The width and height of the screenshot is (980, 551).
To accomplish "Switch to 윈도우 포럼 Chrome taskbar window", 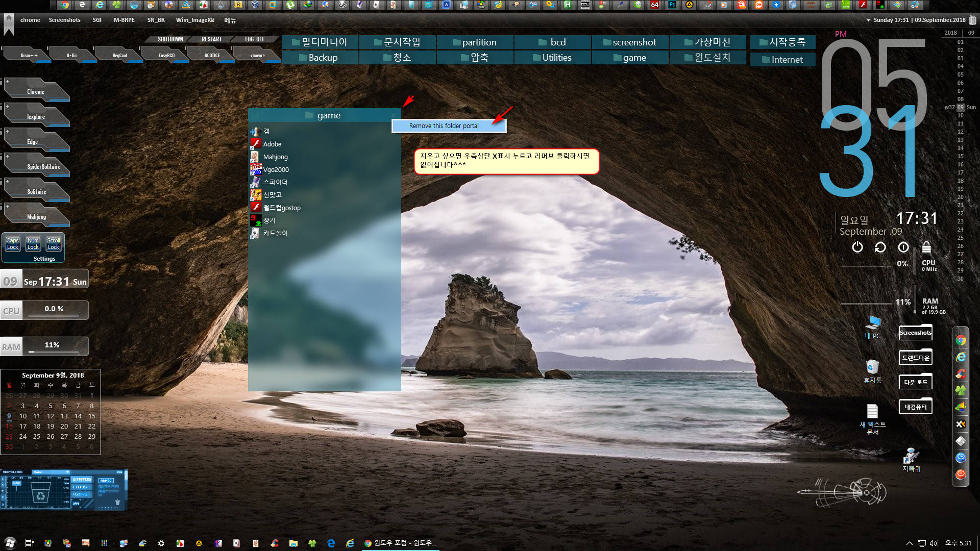I will [x=401, y=543].
